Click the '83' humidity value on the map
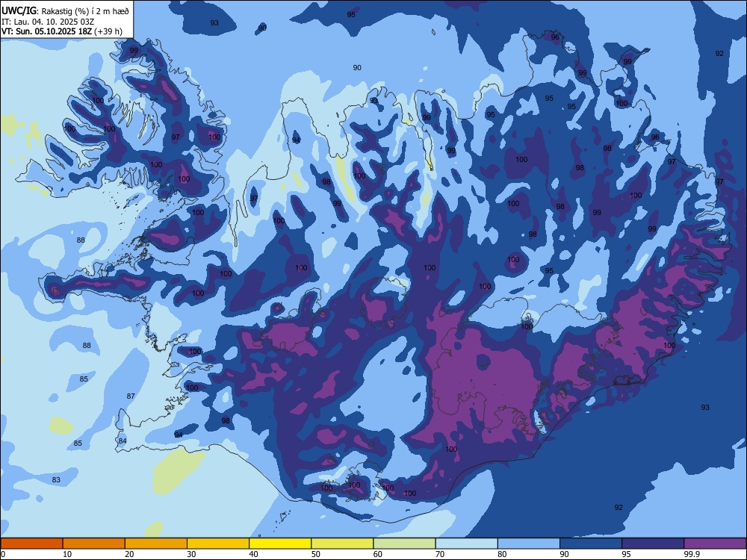 56,479
